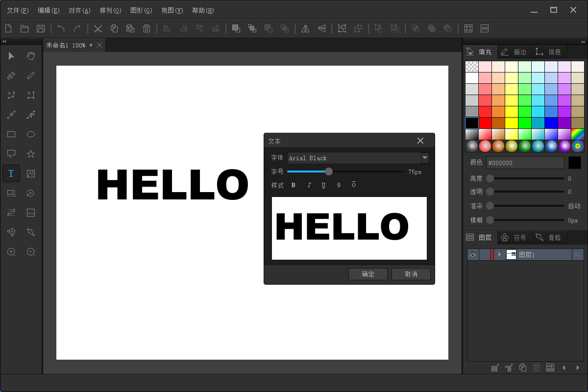
Task: Select the Pen tool in the toolbox
Action: tap(11, 75)
